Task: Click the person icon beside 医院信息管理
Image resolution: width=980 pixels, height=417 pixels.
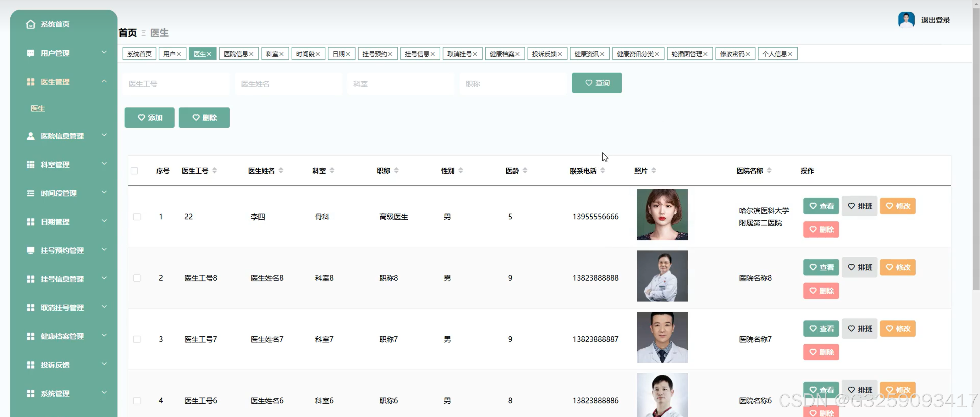Action: [30, 136]
